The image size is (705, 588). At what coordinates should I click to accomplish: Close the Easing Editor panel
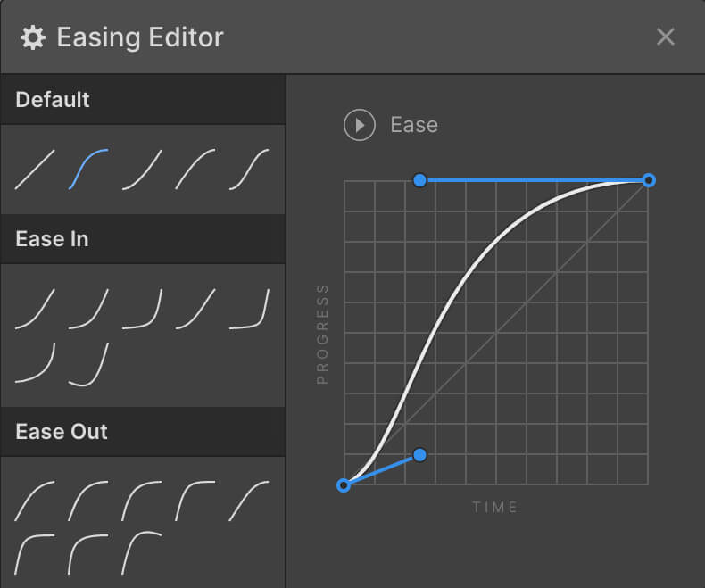click(x=666, y=37)
